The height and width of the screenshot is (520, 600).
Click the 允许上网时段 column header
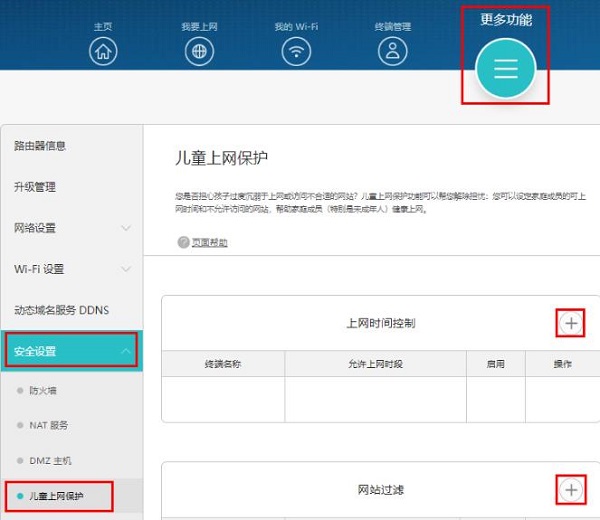[375, 365]
